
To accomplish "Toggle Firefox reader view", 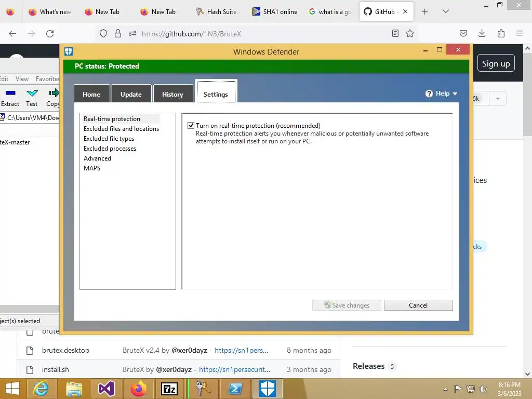I will [395, 33].
